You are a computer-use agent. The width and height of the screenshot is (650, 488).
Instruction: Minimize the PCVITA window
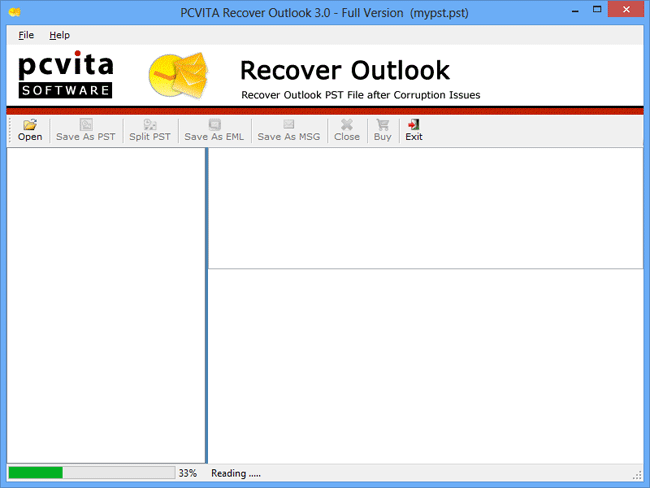click(x=575, y=10)
